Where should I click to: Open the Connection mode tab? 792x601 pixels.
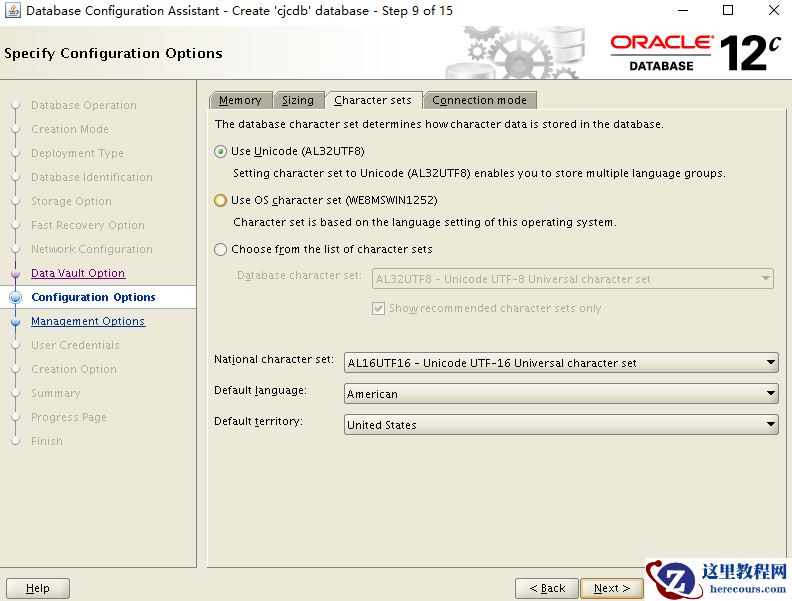coord(479,100)
